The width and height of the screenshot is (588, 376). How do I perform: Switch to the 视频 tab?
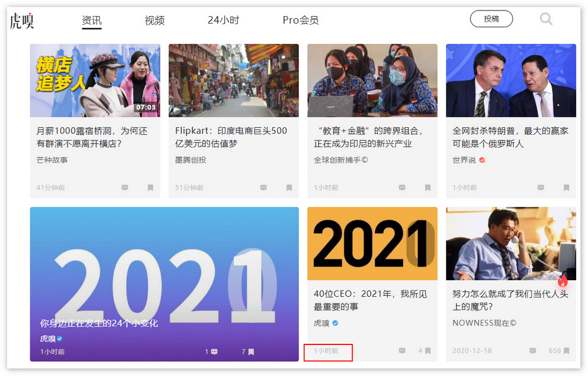[155, 20]
